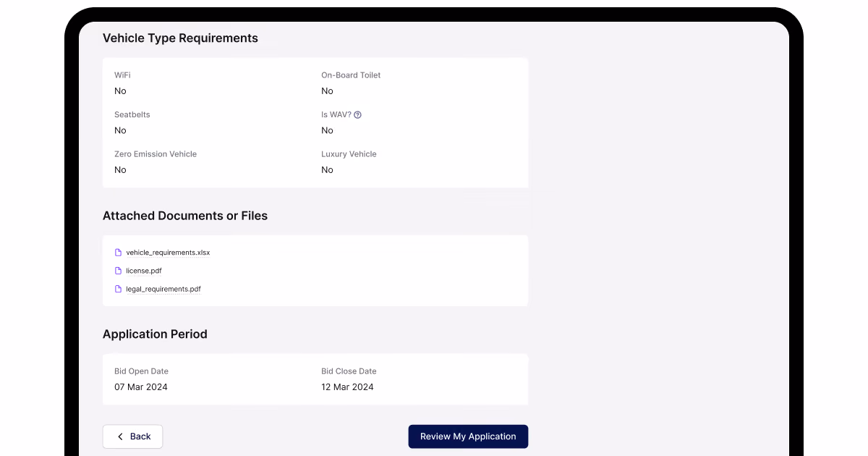Click file icon beside vehicle_requirements.xlsx
Viewport: 868px width, 456px height.
[x=119, y=253]
